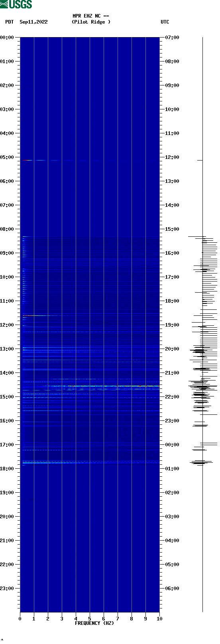220x644 pixels.
Task: Click the PDT '20:00' time label
Action: point(7,517)
